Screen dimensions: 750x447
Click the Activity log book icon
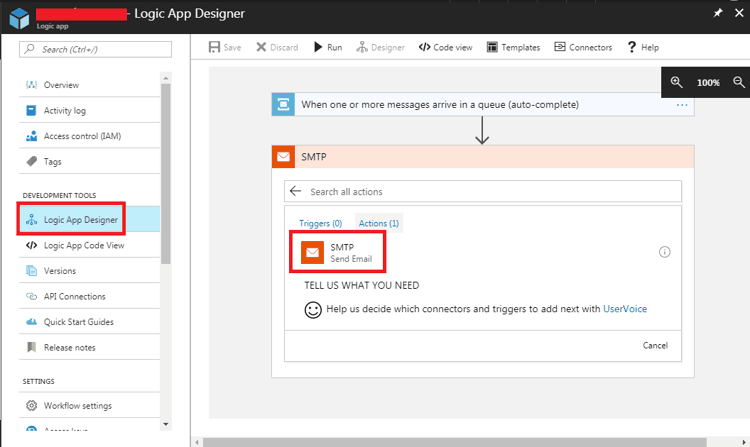point(31,110)
